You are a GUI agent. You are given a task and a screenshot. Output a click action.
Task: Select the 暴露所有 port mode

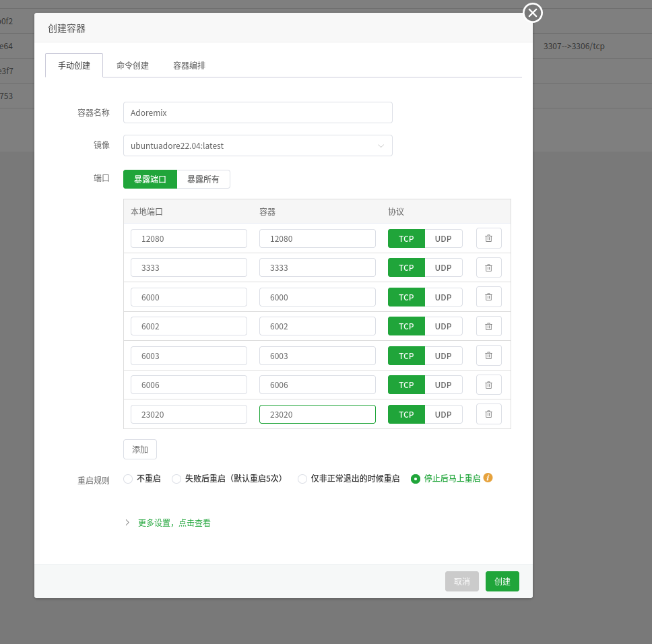(x=203, y=179)
